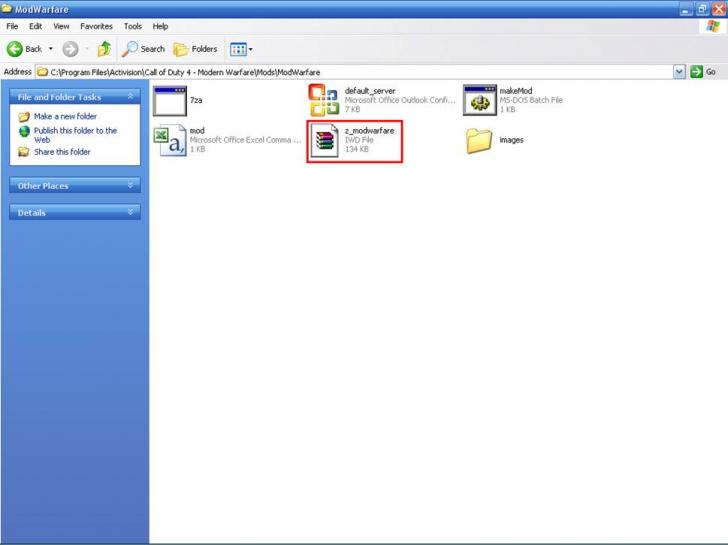The height and width of the screenshot is (545, 728).
Task: Click the green Back arrow button
Action: [15, 49]
